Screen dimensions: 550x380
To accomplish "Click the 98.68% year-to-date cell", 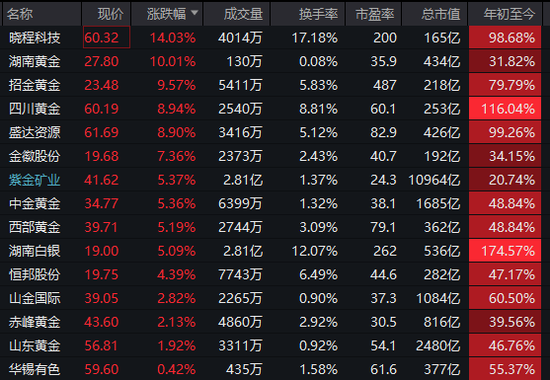I will pos(505,38).
